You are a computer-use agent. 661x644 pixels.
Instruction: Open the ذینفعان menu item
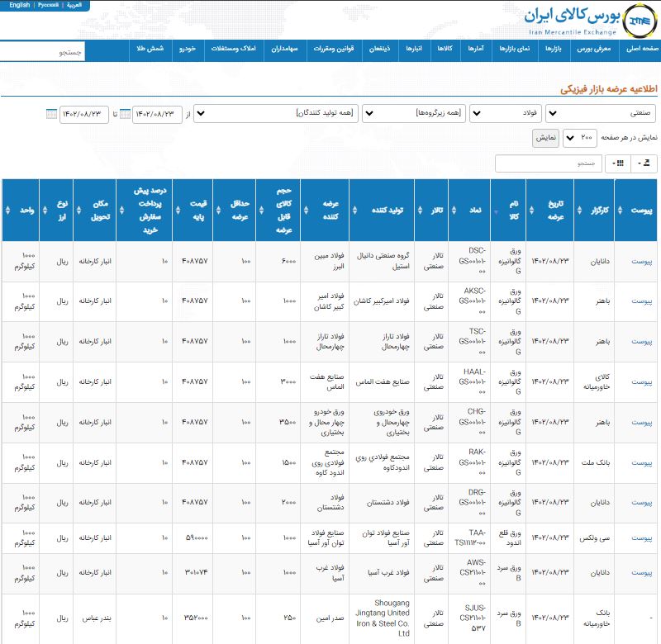coord(380,49)
